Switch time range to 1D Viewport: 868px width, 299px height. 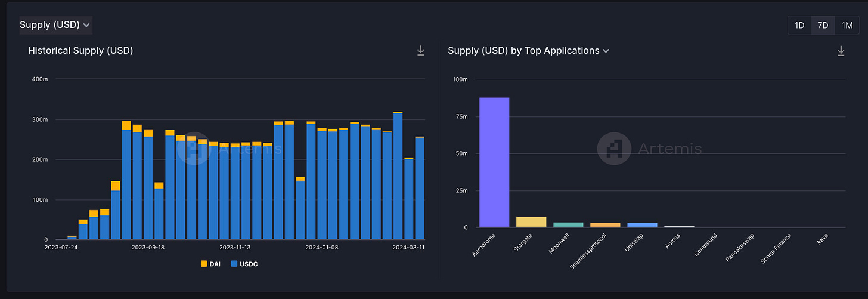click(x=799, y=25)
